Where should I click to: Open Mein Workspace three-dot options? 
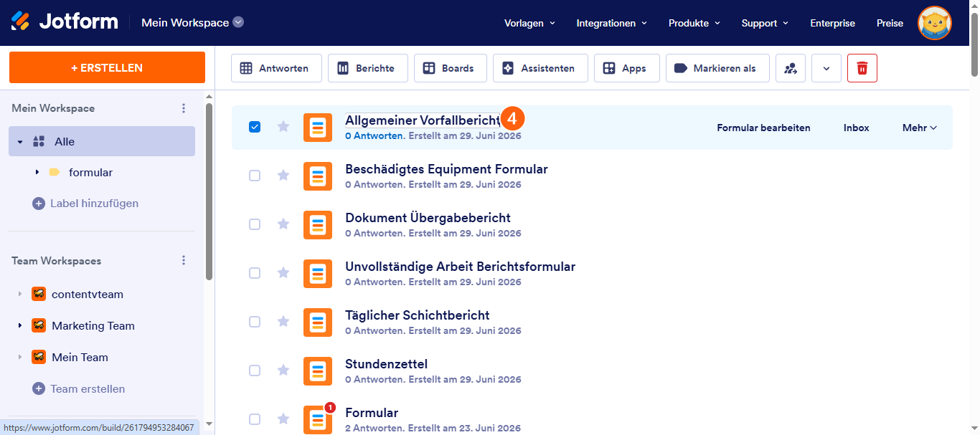[x=184, y=108]
